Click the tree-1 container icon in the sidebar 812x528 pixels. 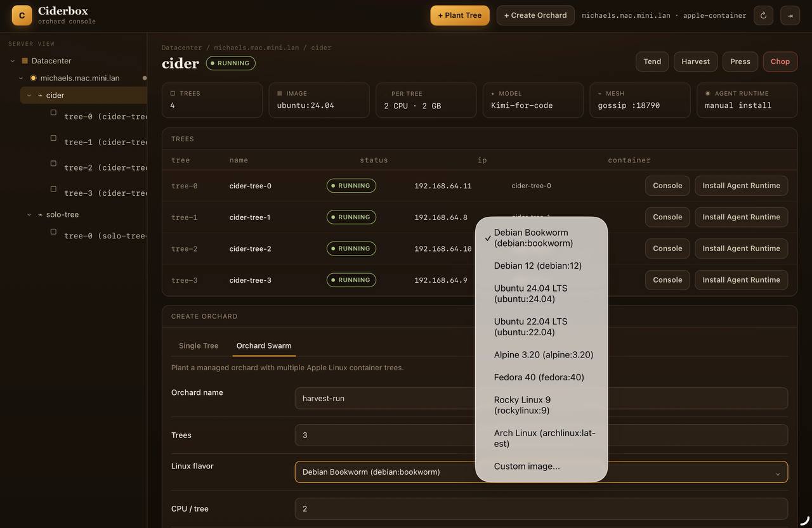coord(53,138)
